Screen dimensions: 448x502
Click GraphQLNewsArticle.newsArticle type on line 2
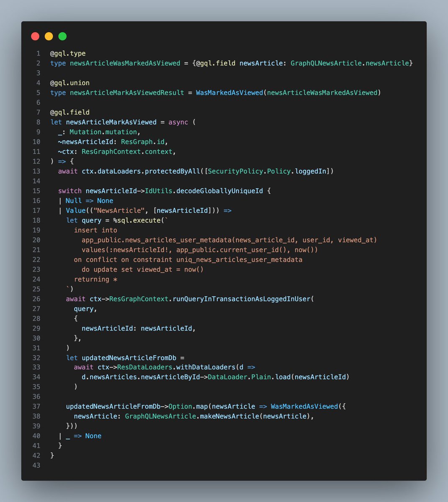click(349, 63)
